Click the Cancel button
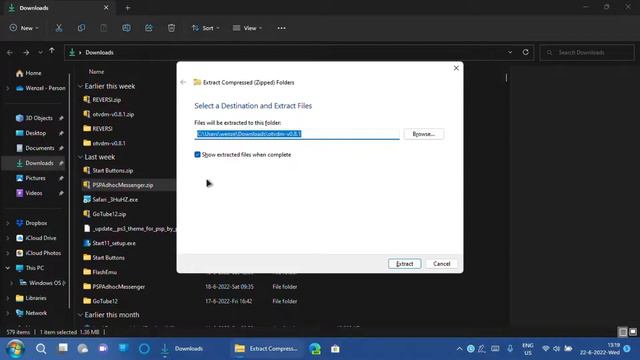The image size is (640, 360). [x=442, y=264]
